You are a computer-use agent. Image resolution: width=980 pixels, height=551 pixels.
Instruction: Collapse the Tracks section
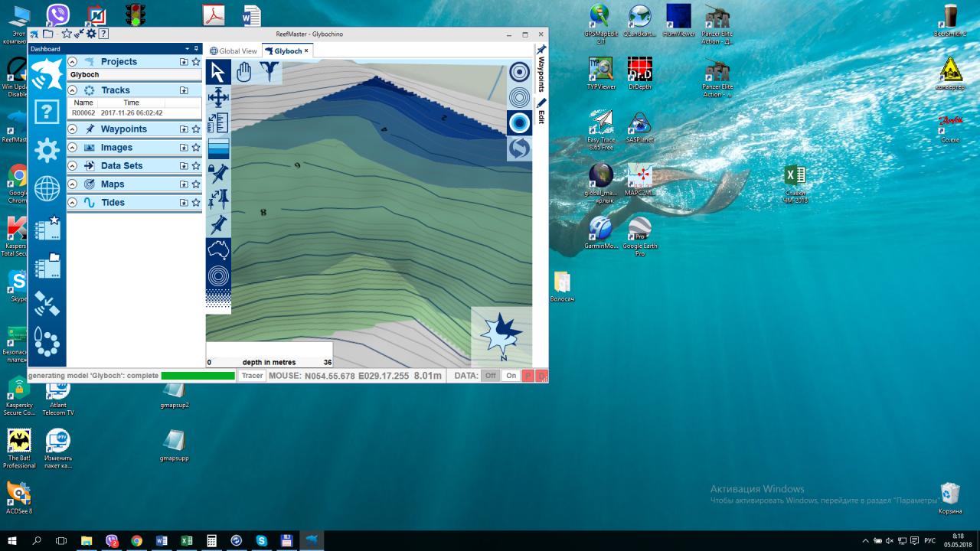[x=73, y=90]
